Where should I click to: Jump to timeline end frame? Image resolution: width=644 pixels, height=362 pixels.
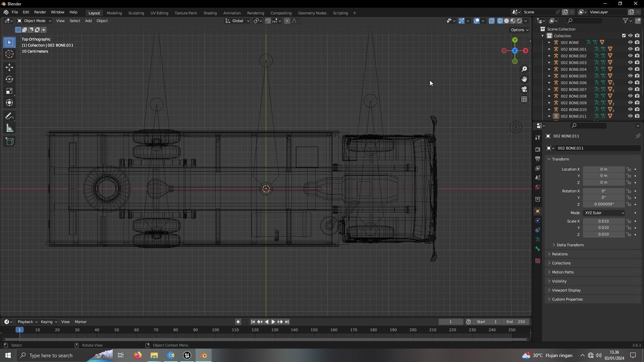[287, 322]
